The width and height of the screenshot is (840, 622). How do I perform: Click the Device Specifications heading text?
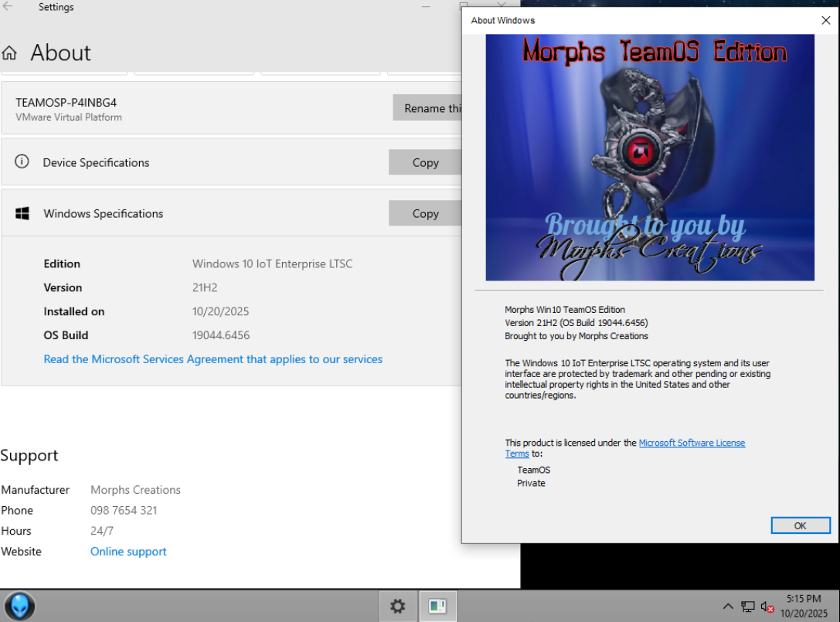tap(96, 162)
